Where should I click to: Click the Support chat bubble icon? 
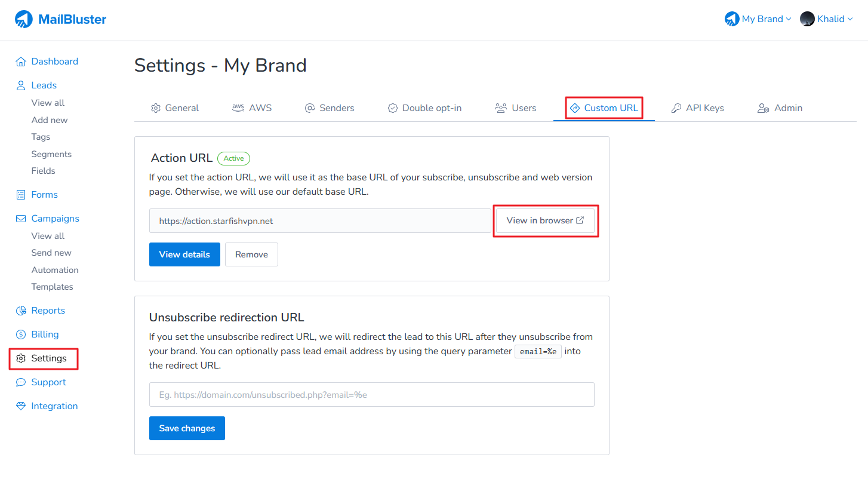tap(21, 382)
